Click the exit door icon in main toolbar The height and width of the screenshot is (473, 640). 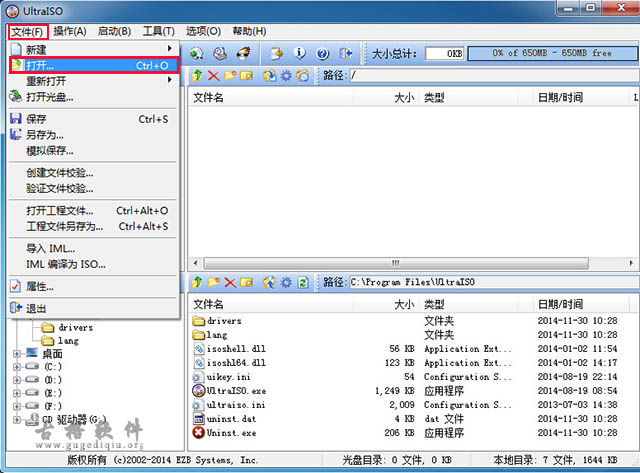pos(346,53)
